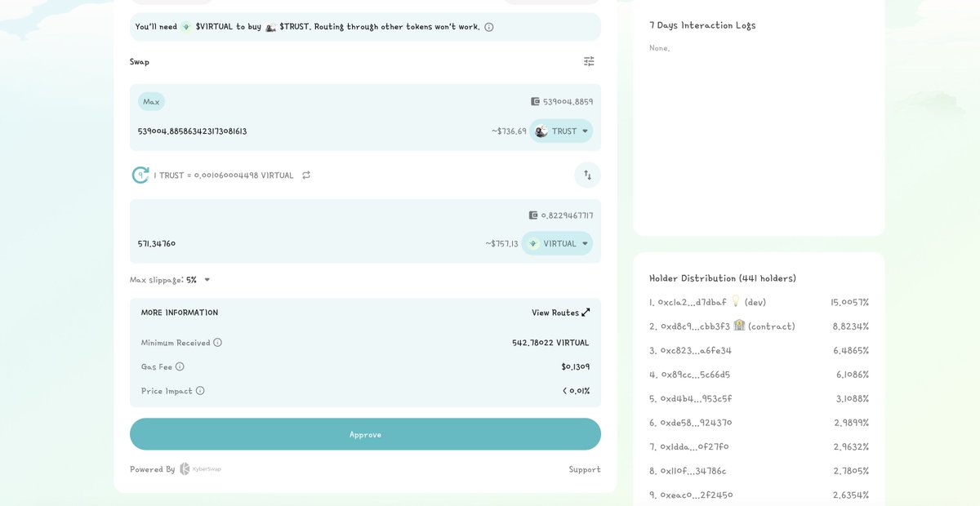Click wallet icon next to 0.8229467717 balance

533,215
